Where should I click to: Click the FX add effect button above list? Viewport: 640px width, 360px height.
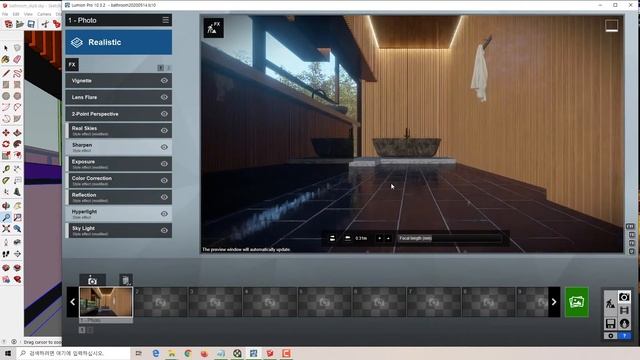pyautogui.click(x=72, y=64)
